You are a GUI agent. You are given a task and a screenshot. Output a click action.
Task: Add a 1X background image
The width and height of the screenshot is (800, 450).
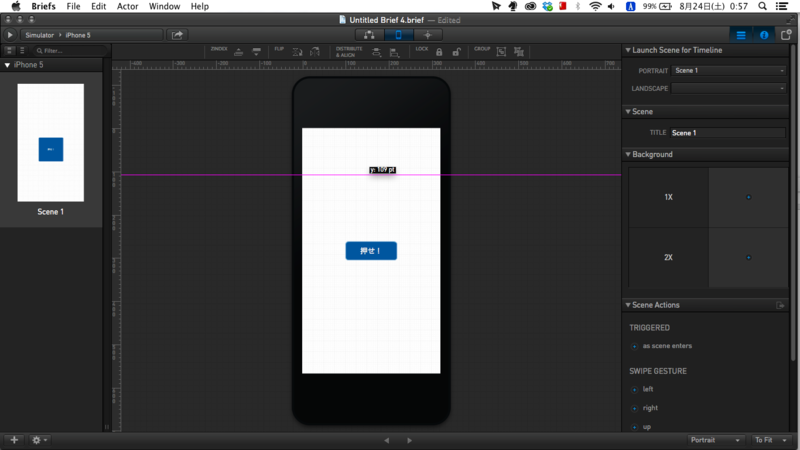[748, 197]
